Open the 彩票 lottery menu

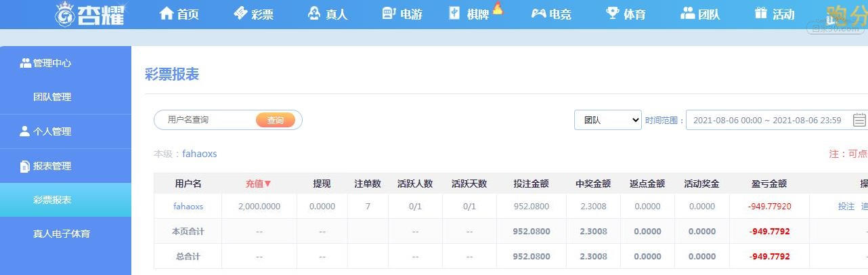coord(261,14)
